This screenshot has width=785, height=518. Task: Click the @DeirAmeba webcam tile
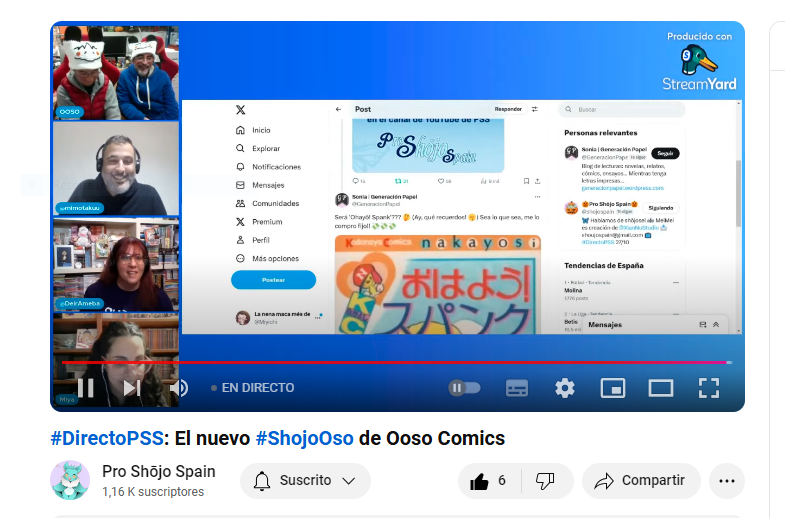(116, 264)
